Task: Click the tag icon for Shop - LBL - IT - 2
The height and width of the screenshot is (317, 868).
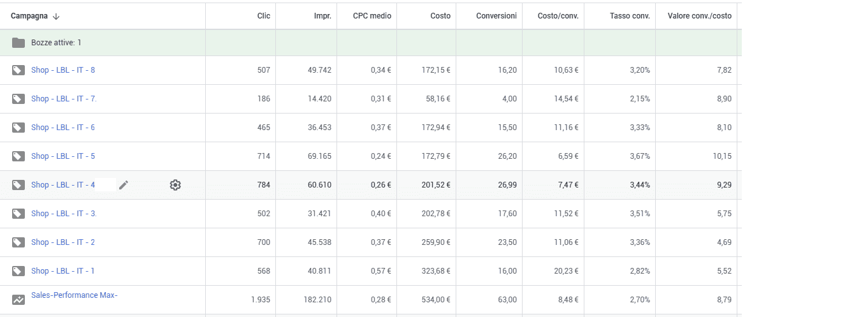Action: [x=18, y=242]
